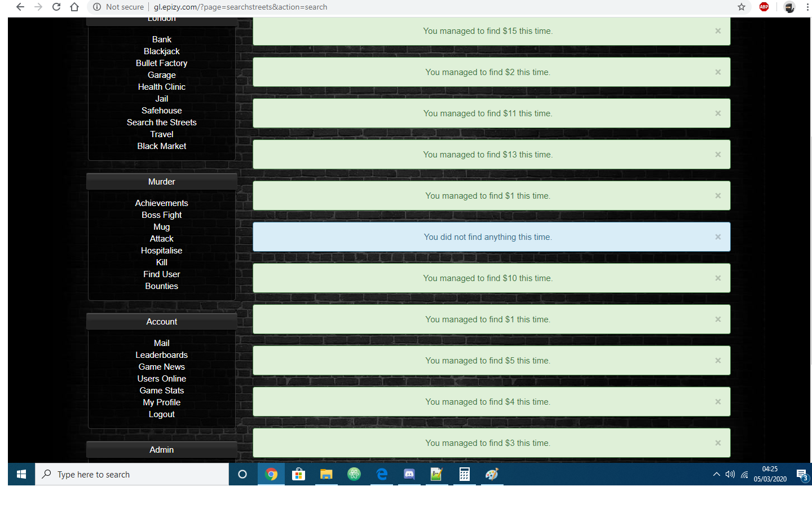The width and height of the screenshot is (812, 508).
Task: Dismiss the "find $15" notification
Action: click(x=718, y=31)
